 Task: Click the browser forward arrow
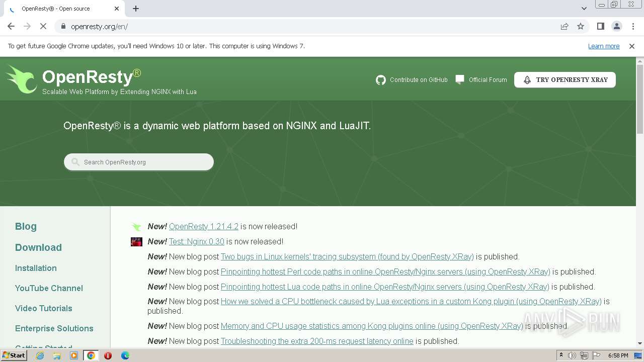pos(27,26)
